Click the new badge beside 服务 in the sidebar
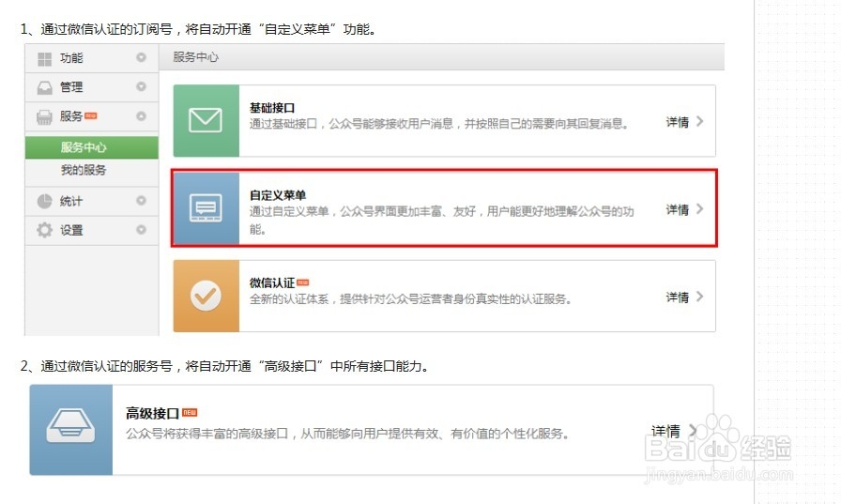The width and height of the screenshot is (841, 504). point(91,115)
